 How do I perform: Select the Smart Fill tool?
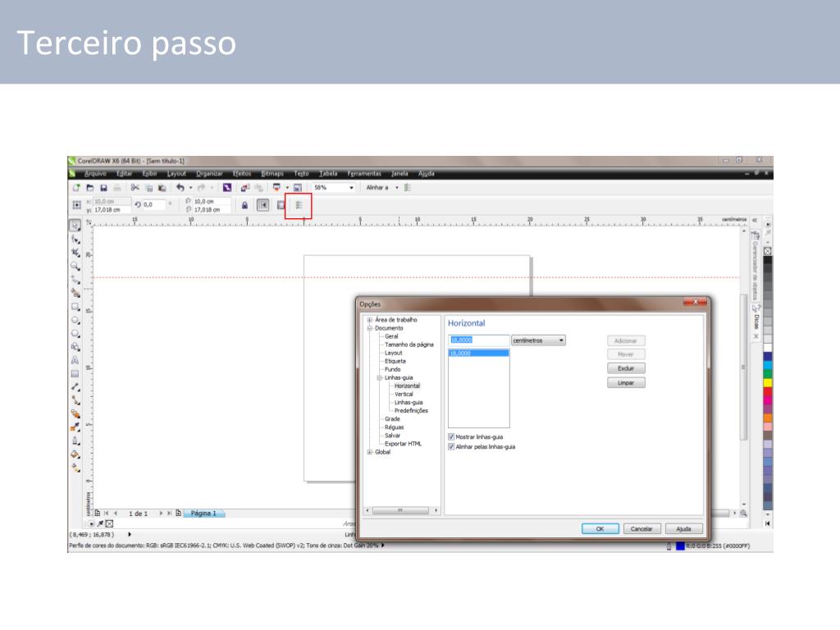75,293
